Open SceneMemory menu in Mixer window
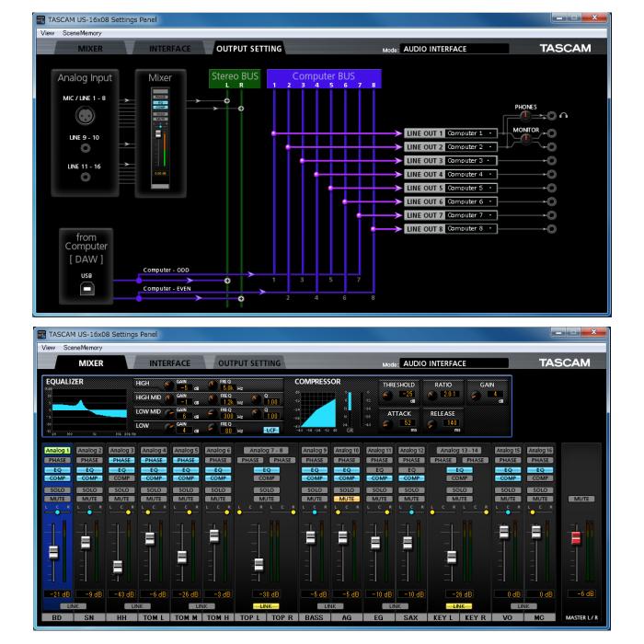644x644 pixels. point(83,348)
